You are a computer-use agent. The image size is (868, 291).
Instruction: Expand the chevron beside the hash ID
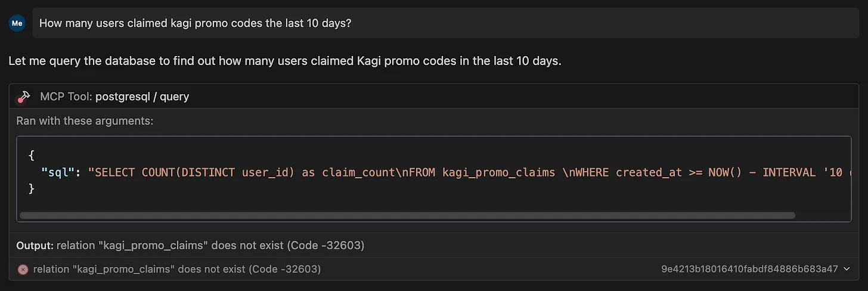847,270
